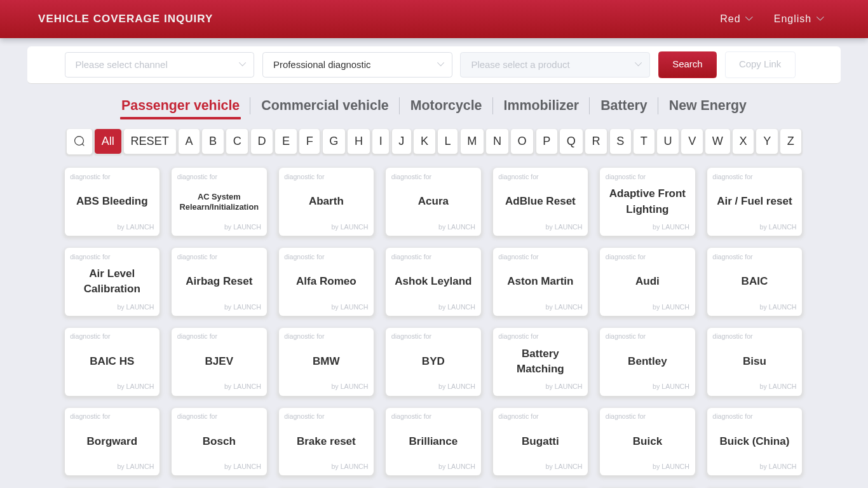Go to the Battery tab

624,105
